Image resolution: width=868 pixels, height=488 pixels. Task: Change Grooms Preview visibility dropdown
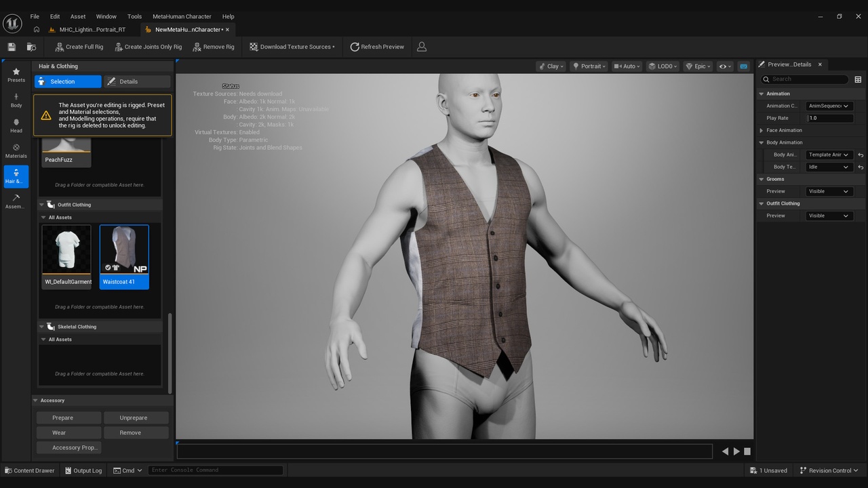[x=829, y=191]
